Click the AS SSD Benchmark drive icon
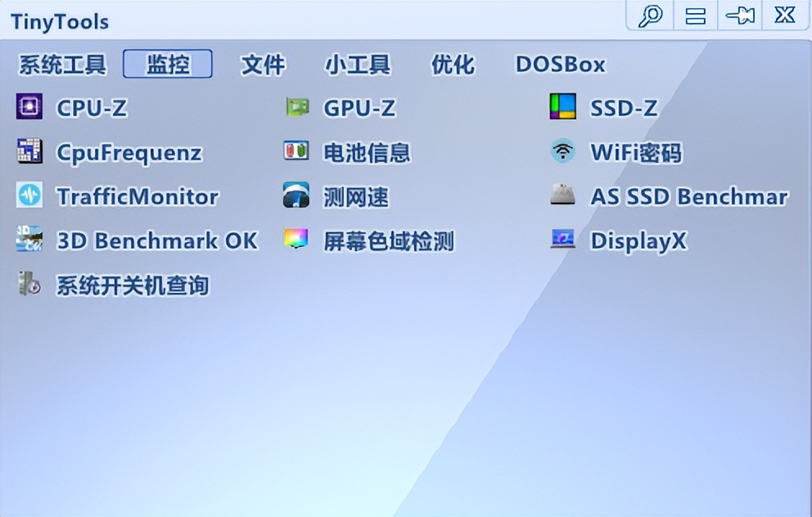 [x=563, y=195]
